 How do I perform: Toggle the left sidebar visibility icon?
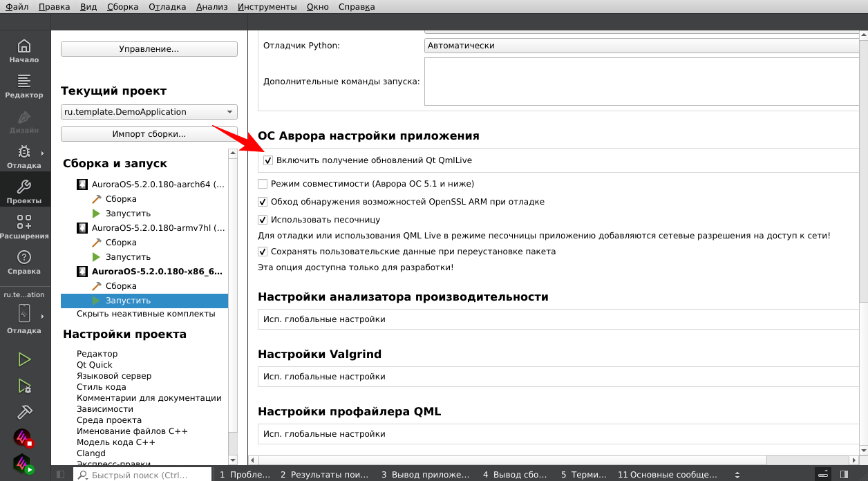coord(60,475)
